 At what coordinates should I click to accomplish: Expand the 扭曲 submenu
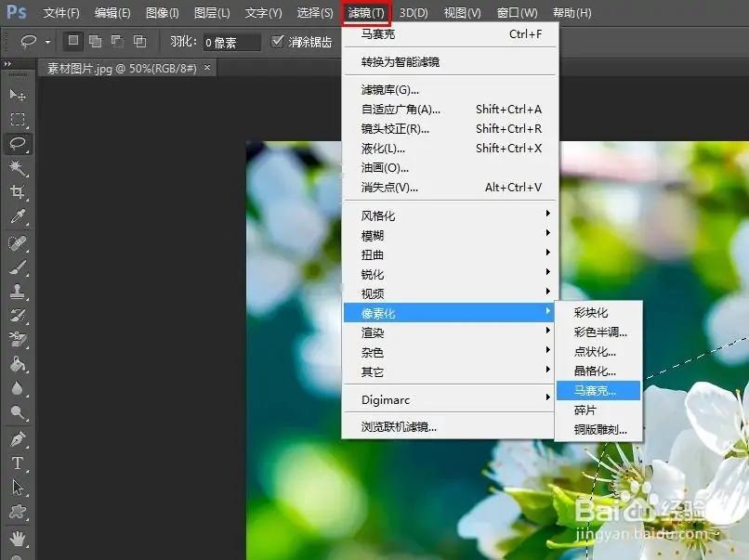point(449,254)
